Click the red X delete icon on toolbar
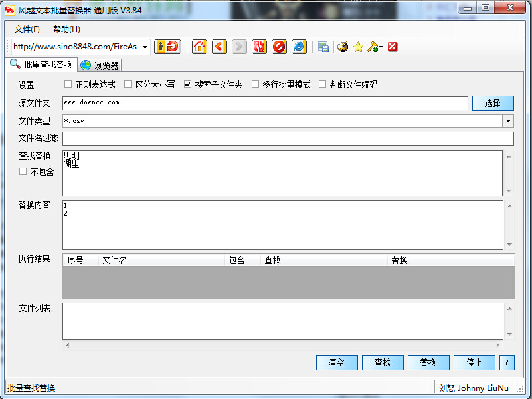 tap(392, 47)
